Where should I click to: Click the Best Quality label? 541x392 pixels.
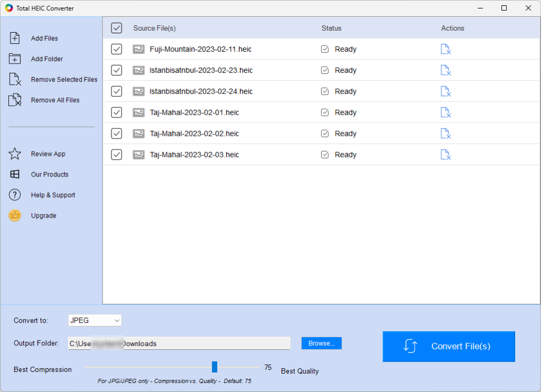click(300, 371)
